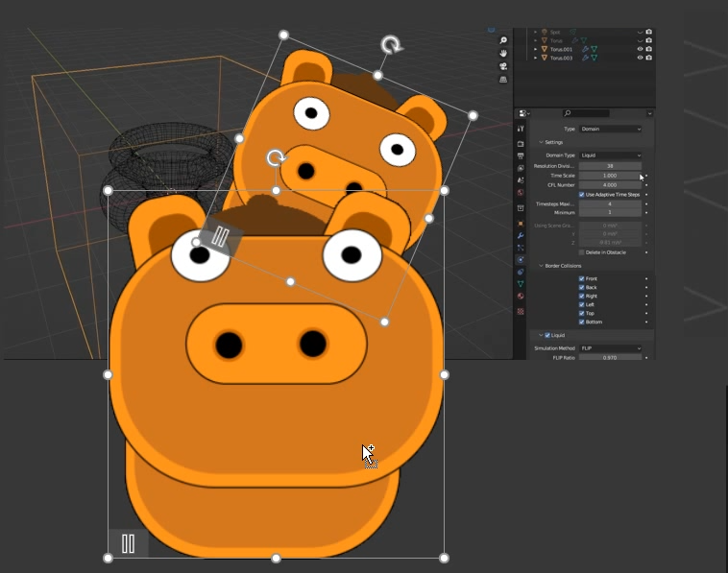Click Timesteps Maximum field showing 4
Screen dimensions: 728x573
610,203
